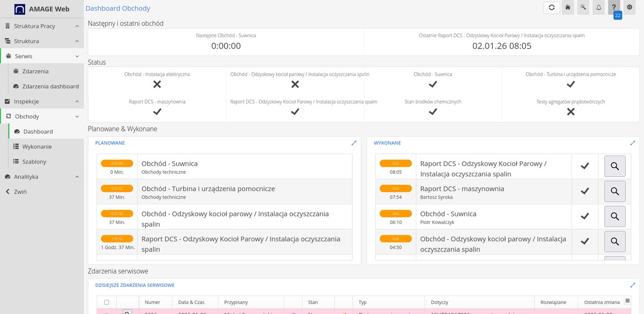
Task: Click the 1:37:32 orange timer badge
Action: click(x=117, y=239)
